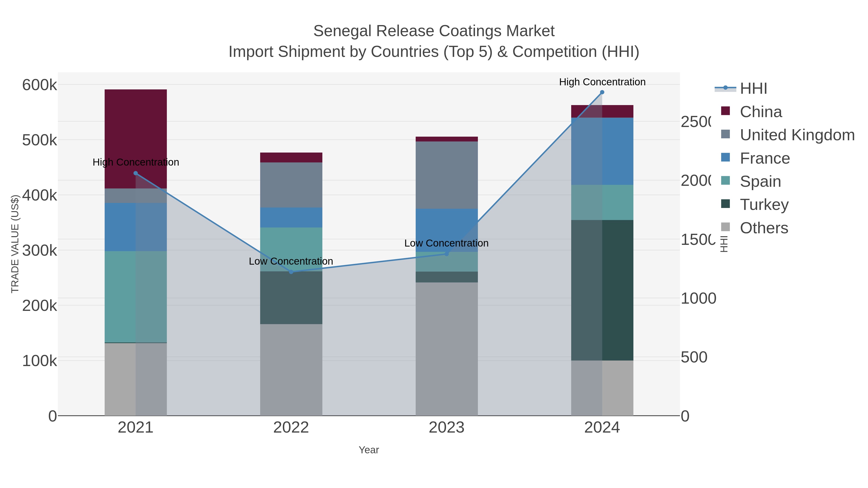Click the 'Senegal Release Coatings Market' chart title

tap(434, 31)
